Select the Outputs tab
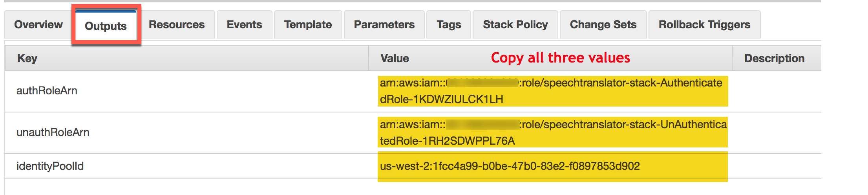The height and width of the screenshot is (195, 868). pos(106,26)
